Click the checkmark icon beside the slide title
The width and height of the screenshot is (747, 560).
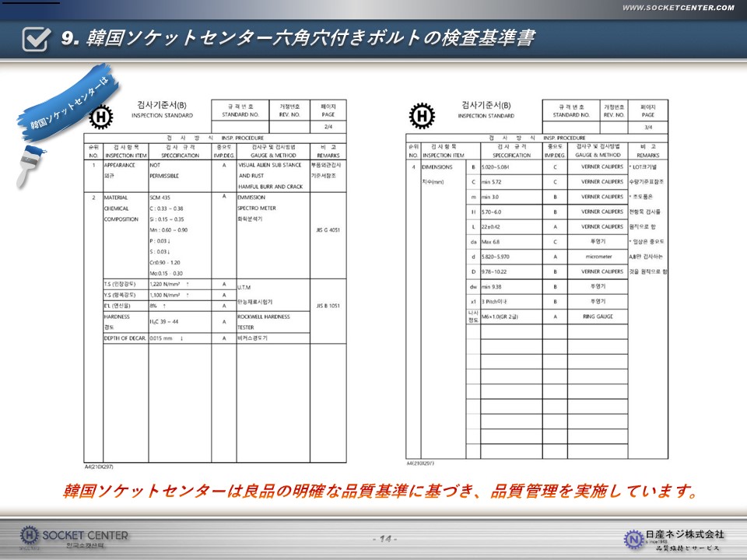coord(36,39)
